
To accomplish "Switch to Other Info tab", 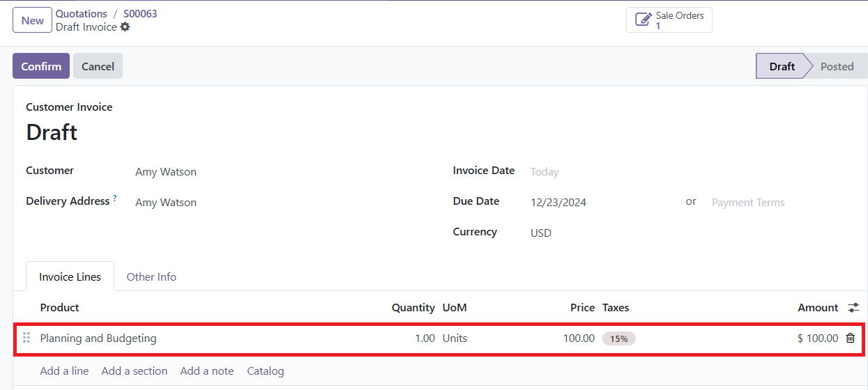I will click(x=151, y=276).
